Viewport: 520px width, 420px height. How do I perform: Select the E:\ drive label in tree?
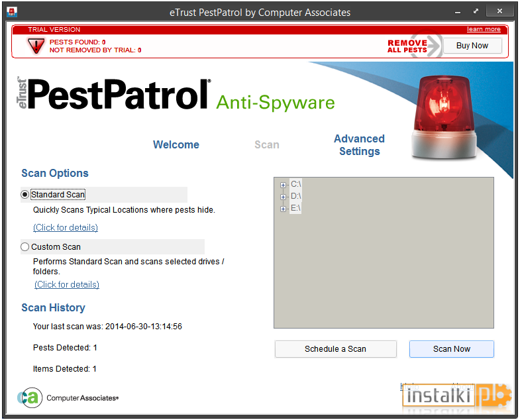296,208
